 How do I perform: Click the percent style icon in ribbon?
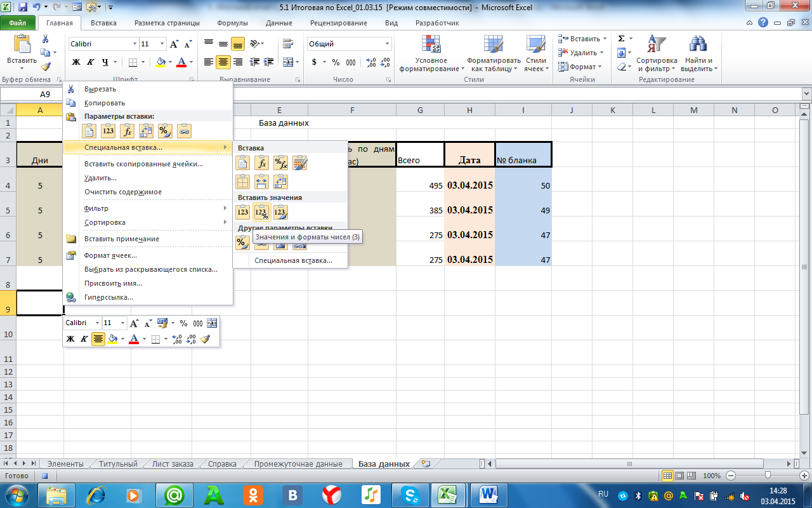pos(335,62)
